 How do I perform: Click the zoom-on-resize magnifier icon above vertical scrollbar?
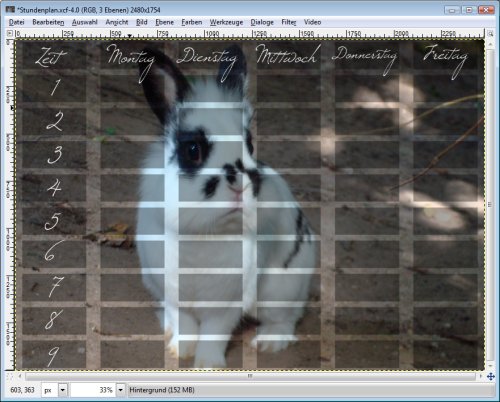(490, 34)
